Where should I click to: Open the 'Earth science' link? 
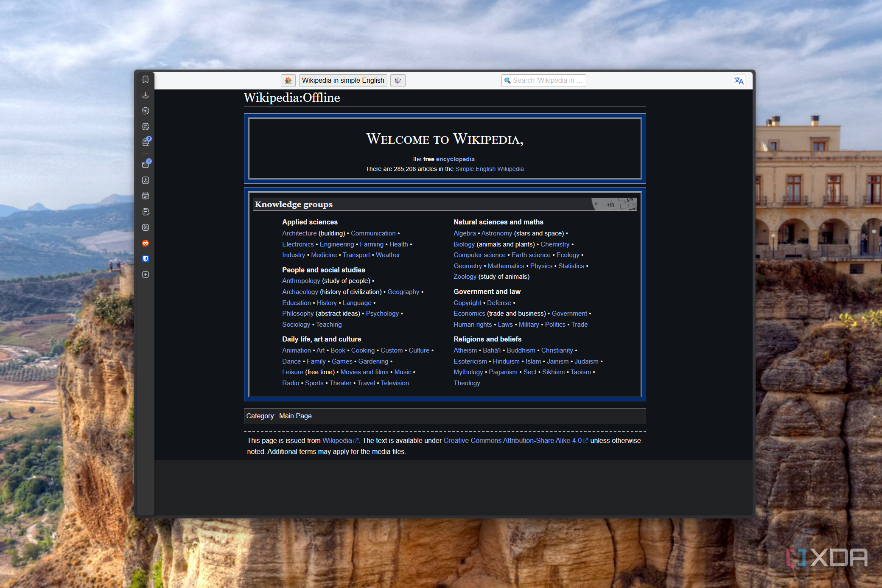coord(531,255)
